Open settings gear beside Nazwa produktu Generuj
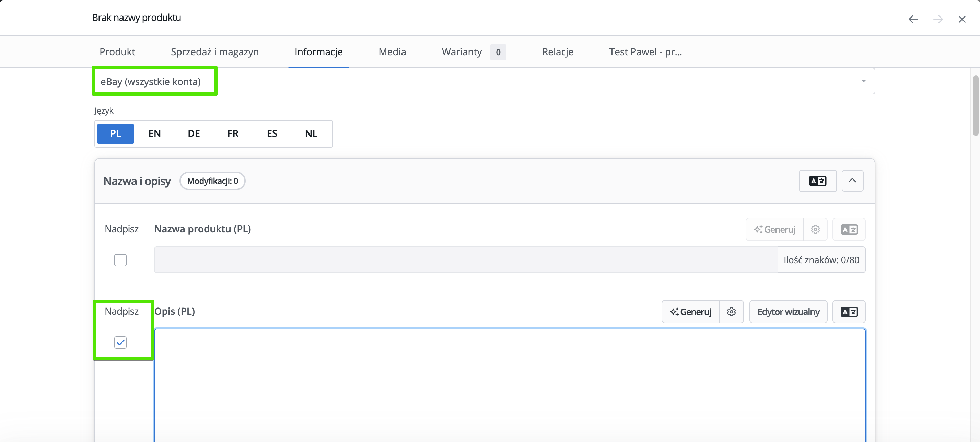 tap(815, 229)
